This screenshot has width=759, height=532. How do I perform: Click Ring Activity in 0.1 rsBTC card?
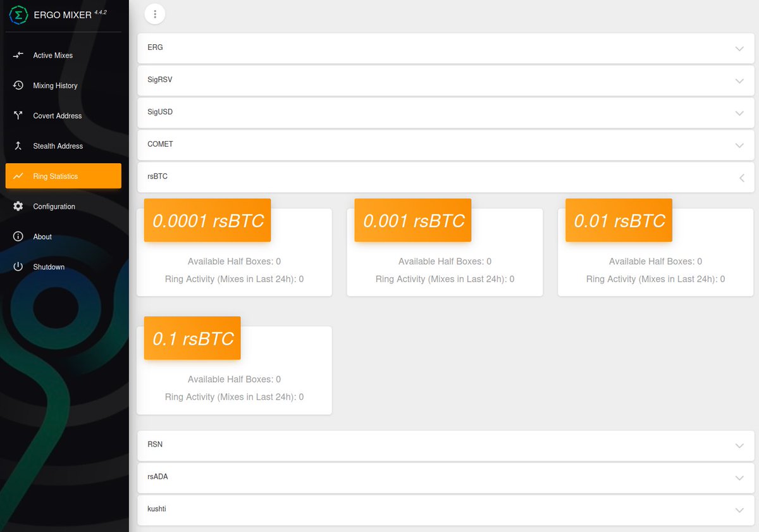point(234,397)
